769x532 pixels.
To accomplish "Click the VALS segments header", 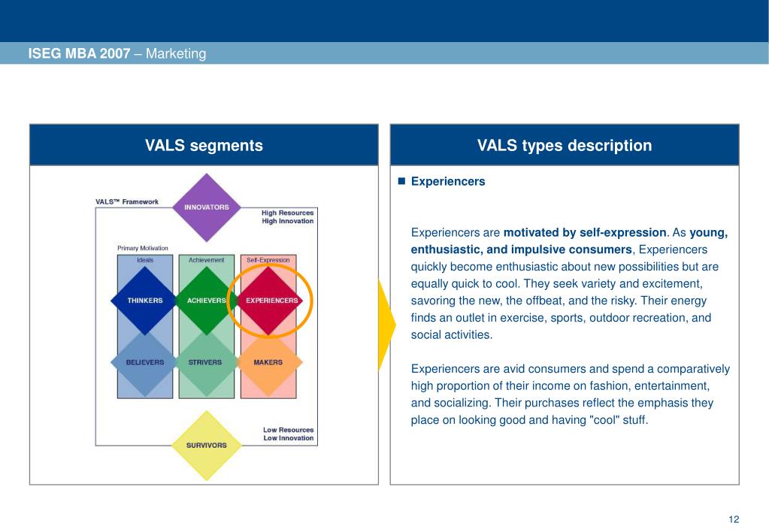I will (x=204, y=145).
